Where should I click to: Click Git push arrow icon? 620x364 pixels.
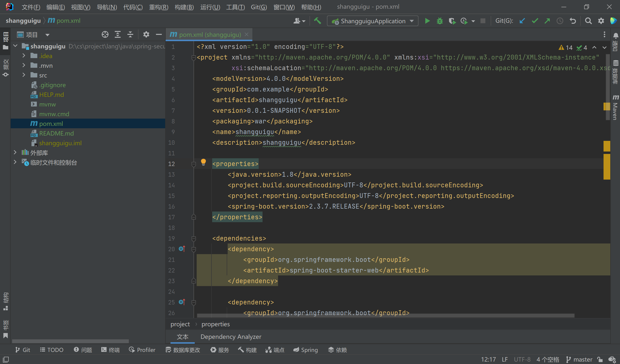547,21
